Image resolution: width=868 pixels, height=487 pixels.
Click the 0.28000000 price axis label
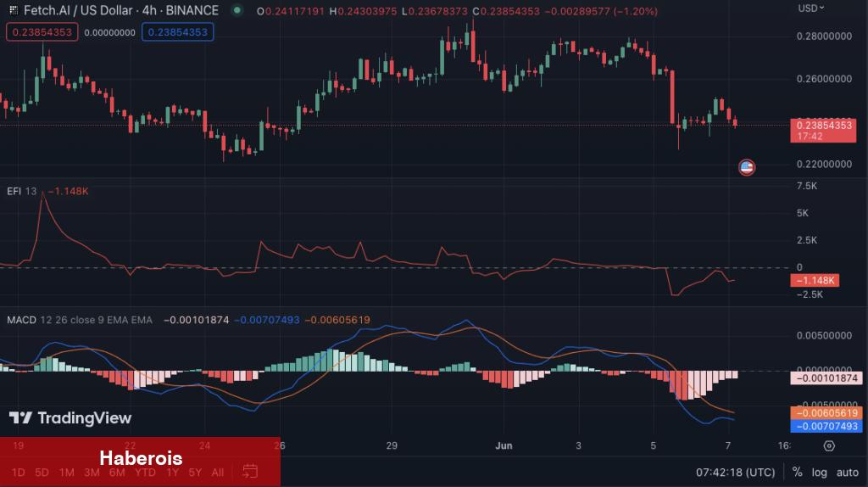click(x=824, y=36)
